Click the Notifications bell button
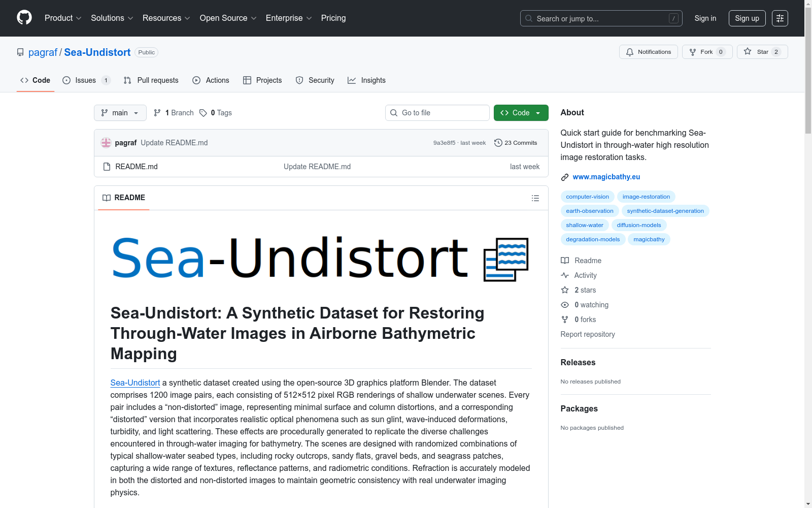The width and height of the screenshot is (812, 508). pyautogui.click(x=649, y=52)
